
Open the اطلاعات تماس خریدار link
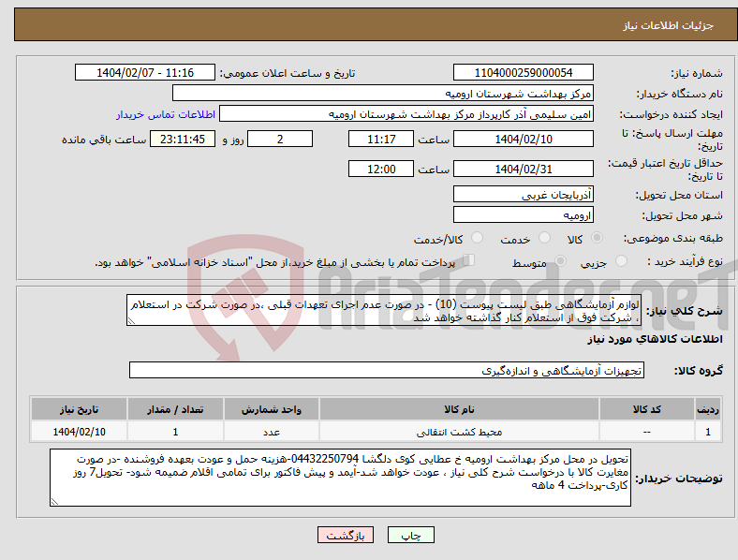click(x=166, y=114)
